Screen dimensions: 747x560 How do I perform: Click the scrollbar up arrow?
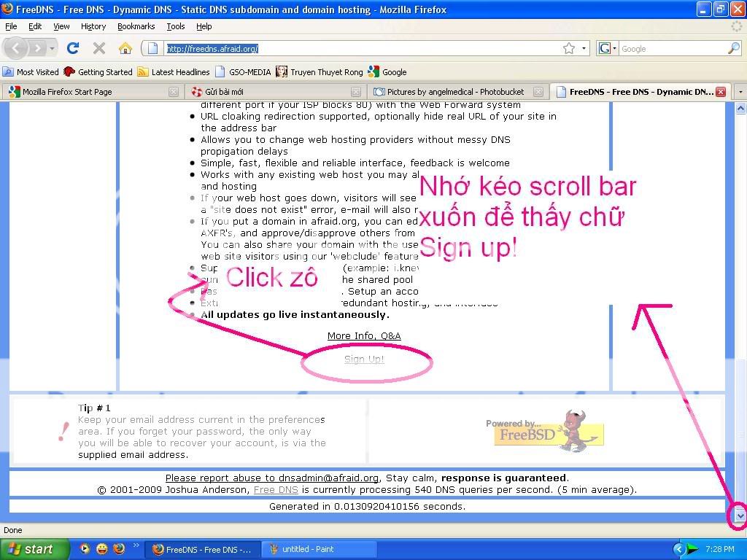tap(740, 109)
